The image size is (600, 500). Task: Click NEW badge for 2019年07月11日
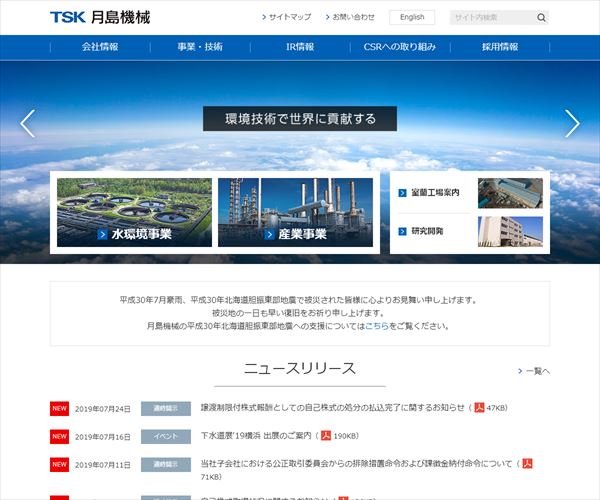pyautogui.click(x=59, y=464)
